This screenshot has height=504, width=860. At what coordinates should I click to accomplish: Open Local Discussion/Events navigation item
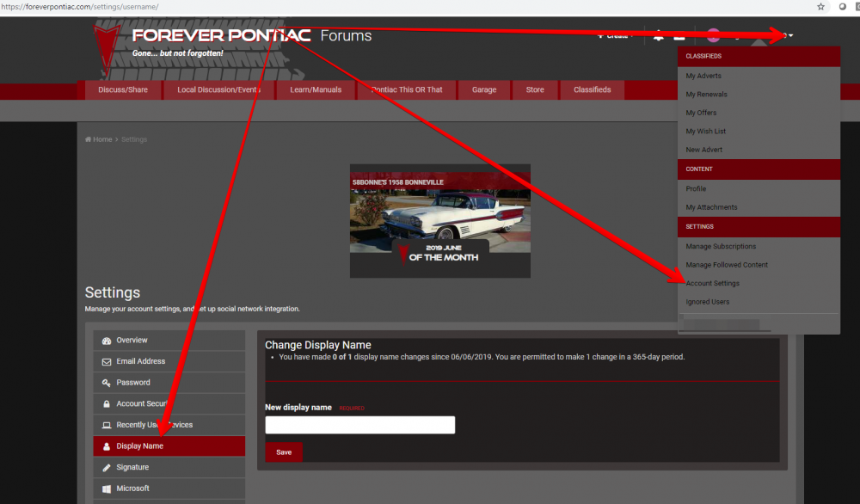(218, 90)
